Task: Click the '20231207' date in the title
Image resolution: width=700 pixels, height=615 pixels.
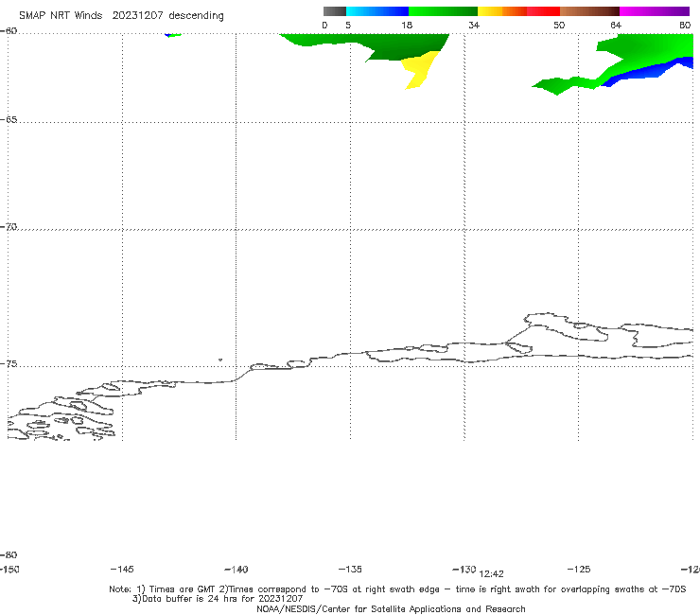Action: pyautogui.click(x=137, y=16)
